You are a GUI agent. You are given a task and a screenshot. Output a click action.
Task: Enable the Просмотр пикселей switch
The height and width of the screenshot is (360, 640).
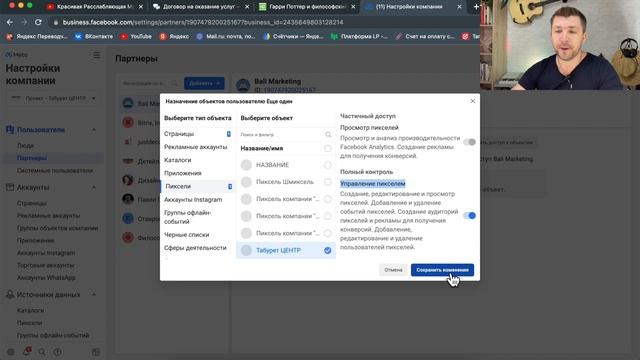click(x=469, y=142)
